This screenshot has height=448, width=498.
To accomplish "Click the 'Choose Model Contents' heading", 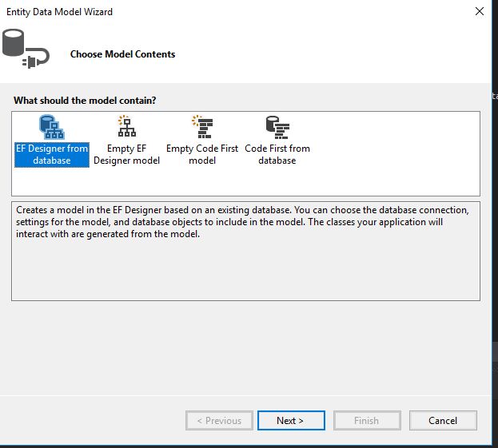I will [x=122, y=54].
